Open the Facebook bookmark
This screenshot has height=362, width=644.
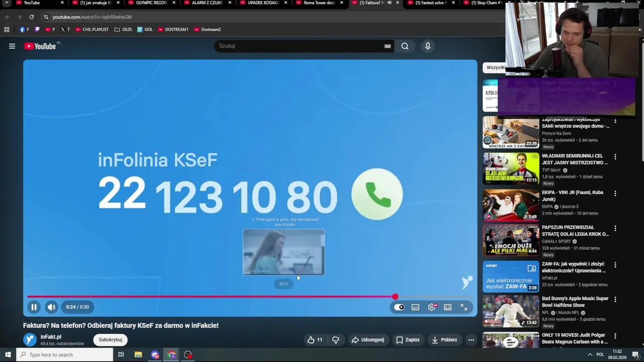(24, 30)
